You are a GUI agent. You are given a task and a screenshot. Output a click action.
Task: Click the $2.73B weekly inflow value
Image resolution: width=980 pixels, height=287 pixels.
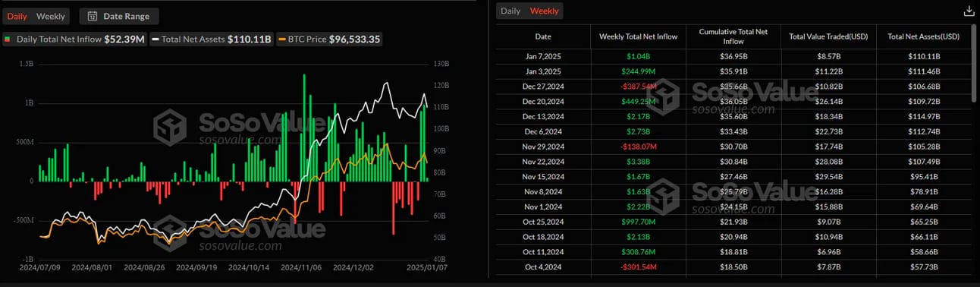click(638, 131)
